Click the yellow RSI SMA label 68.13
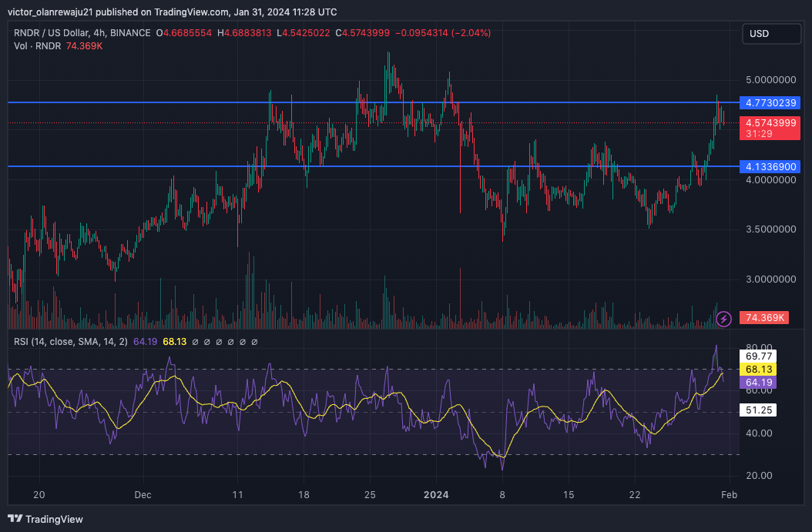The width and height of the screenshot is (812, 532). coord(759,370)
